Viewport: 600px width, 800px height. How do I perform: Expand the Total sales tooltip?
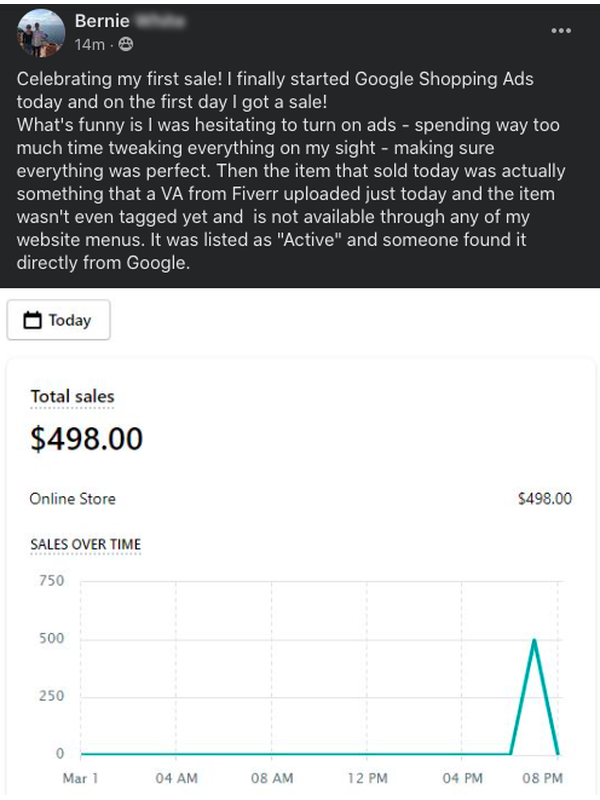(x=73, y=398)
